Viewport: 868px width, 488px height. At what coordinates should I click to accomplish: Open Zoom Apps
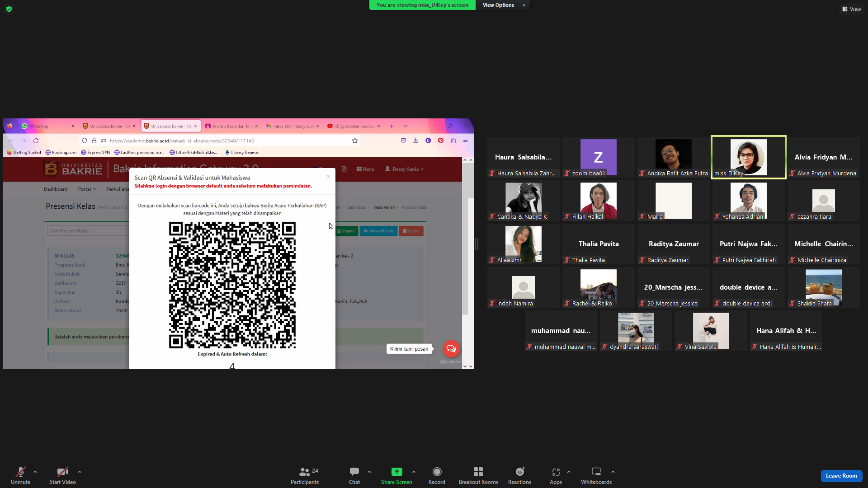(x=556, y=475)
